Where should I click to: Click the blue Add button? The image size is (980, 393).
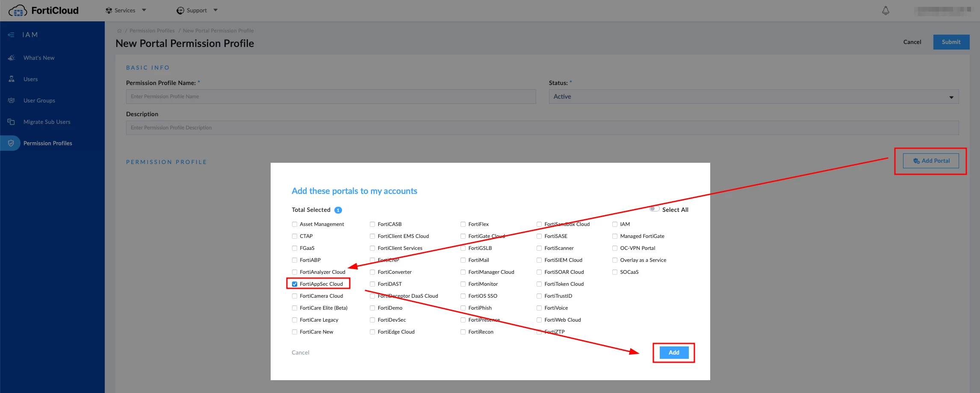(x=674, y=352)
